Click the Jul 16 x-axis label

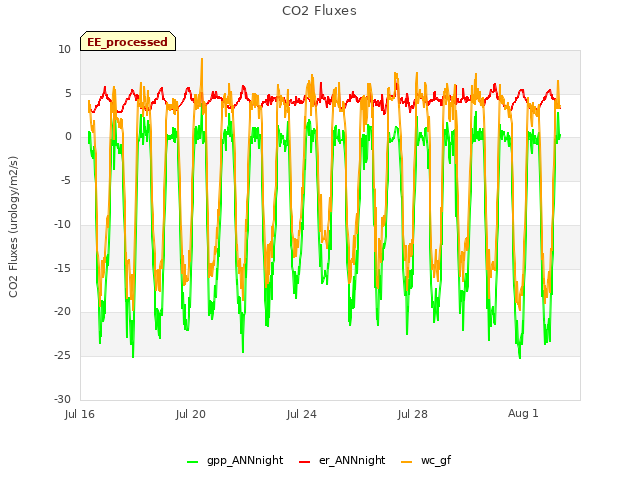tap(80, 414)
